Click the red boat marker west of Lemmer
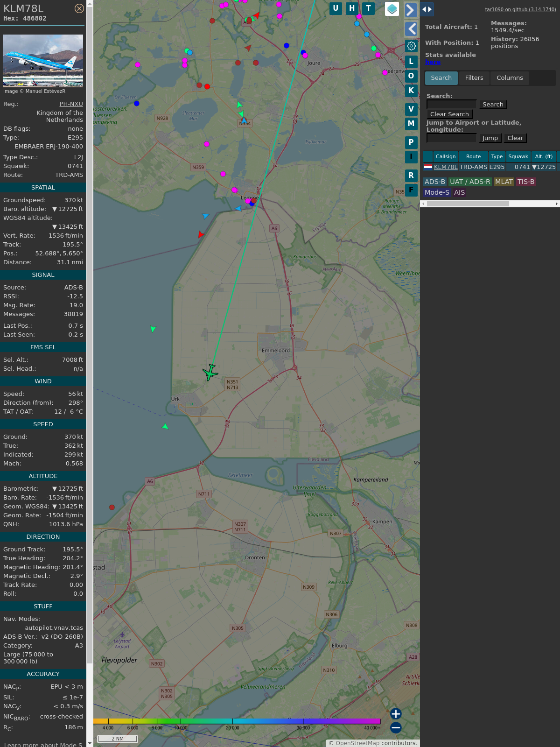Image resolution: width=560 pixels, height=747 pixels. click(201, 234)
